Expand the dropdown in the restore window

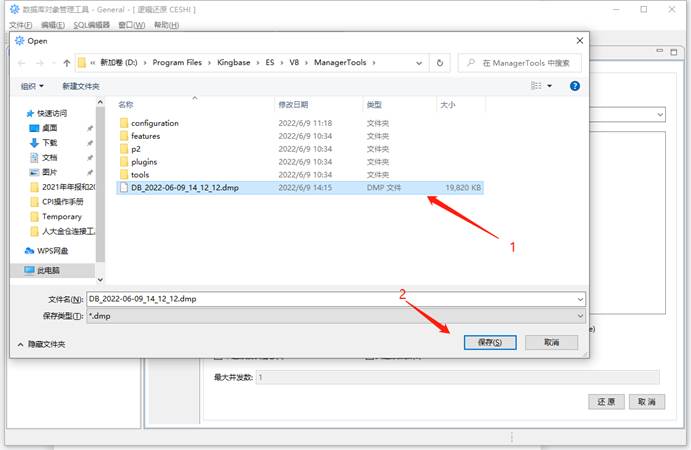coord(660,115)
